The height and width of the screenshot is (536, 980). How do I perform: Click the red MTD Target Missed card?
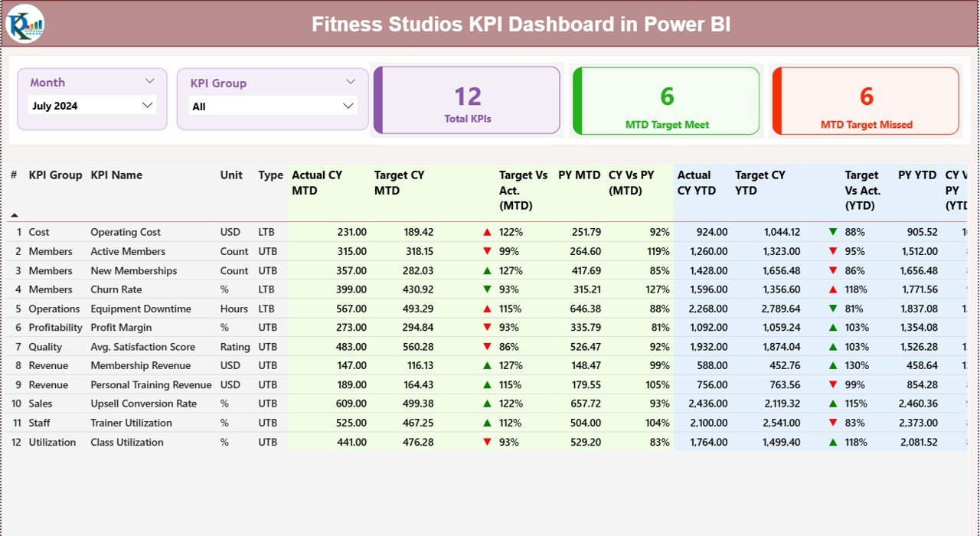(865, 100)
